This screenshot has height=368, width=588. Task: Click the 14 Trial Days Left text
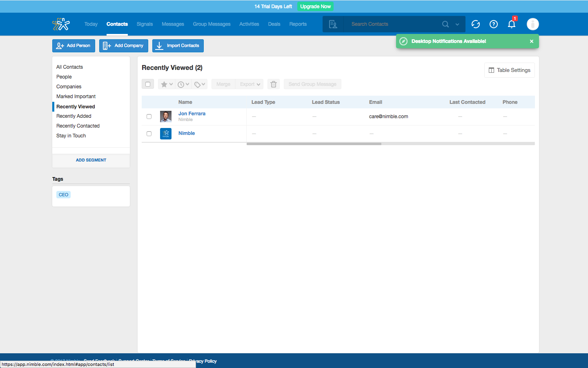click(x=273, y=7)
